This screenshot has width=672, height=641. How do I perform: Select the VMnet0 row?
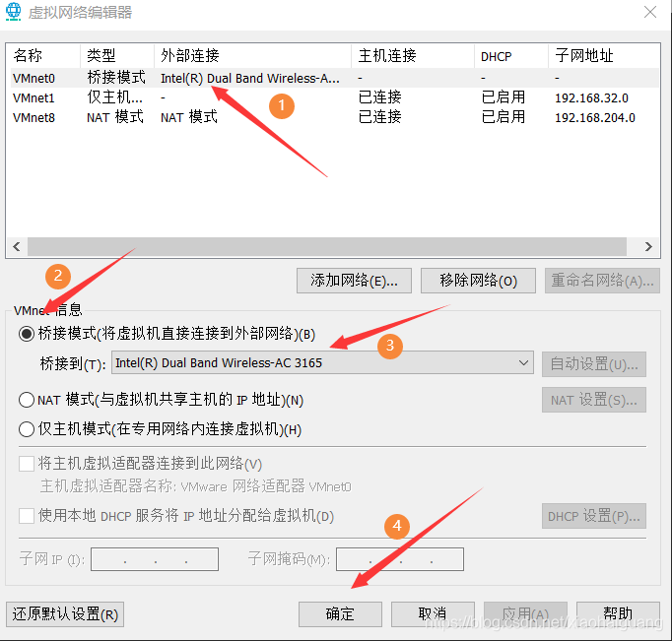pyautogui.click(x=333, y=79)
